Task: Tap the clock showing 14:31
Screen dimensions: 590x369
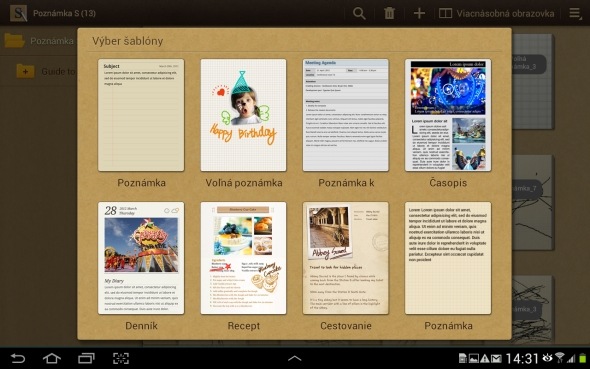Action: tap(522, 358)
